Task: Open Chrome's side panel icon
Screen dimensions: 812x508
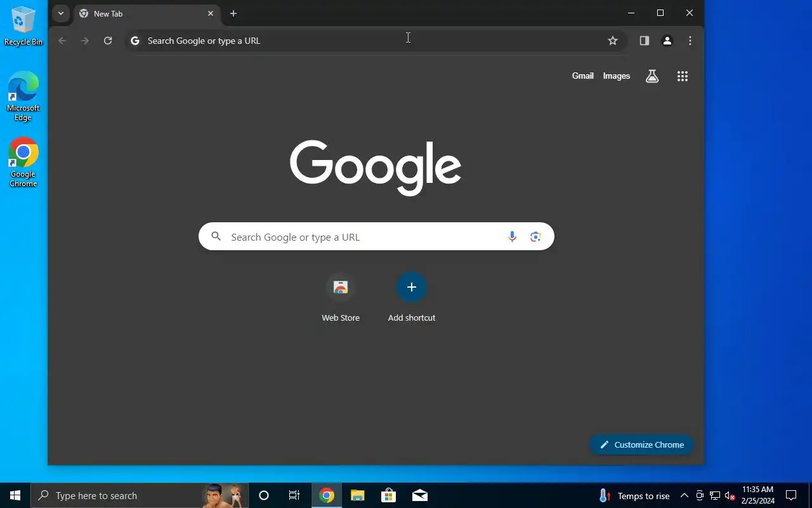Action: [645, 41]
